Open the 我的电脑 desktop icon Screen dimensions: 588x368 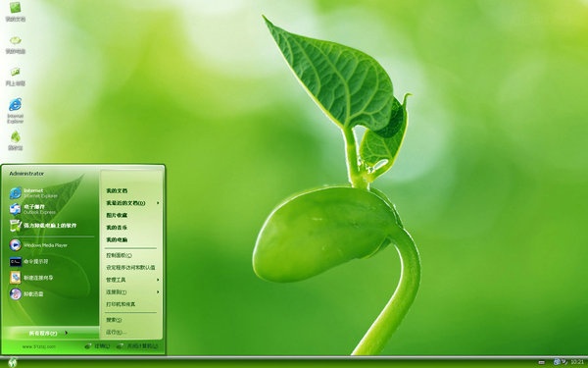click(x=15, y=44)
